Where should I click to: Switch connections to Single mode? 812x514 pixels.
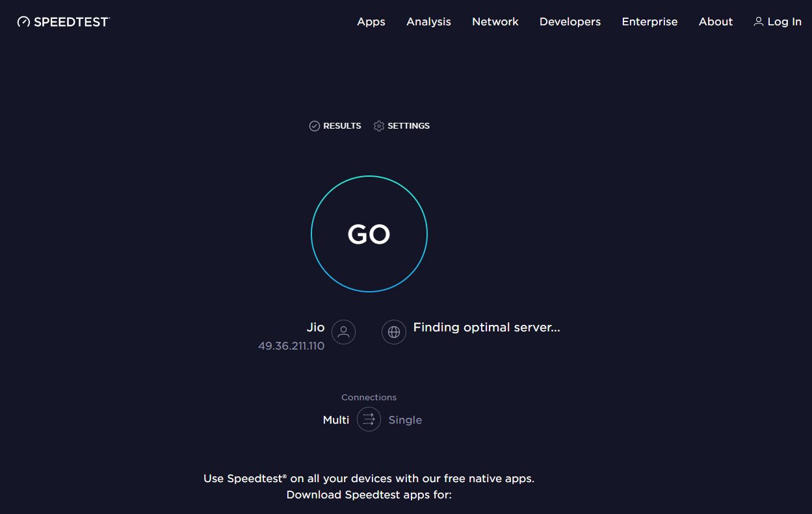pyautogui.click(x=405, y=419)
